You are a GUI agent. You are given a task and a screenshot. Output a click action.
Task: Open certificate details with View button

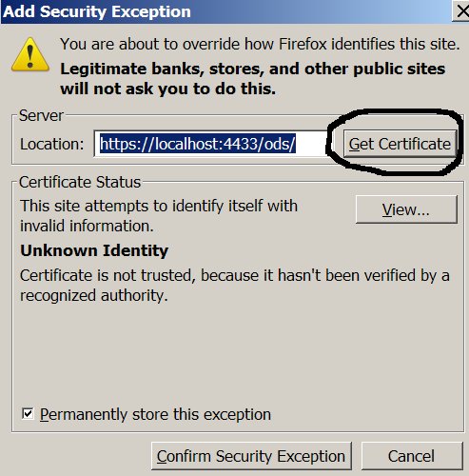(406, 209)
